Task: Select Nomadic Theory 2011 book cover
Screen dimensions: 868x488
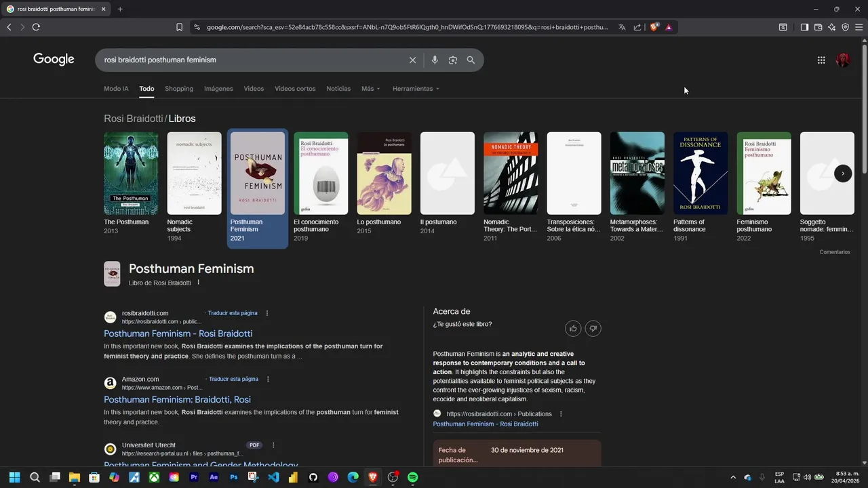Action: [x=511, y=174]
